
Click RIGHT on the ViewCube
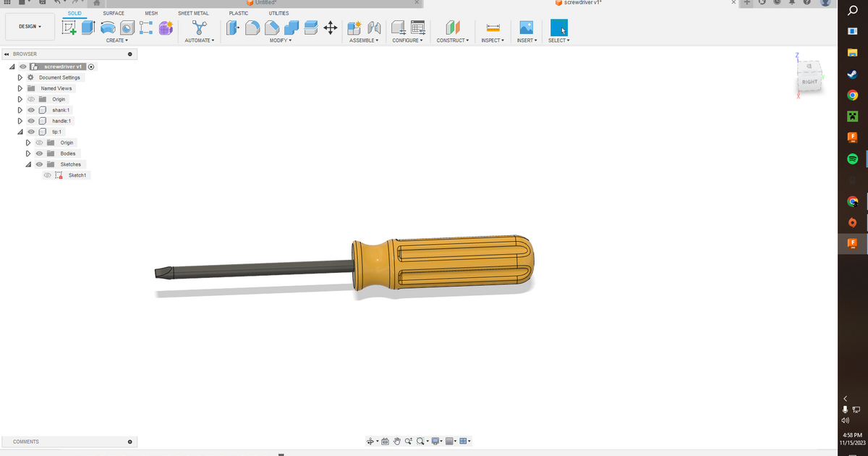(809, 82)
